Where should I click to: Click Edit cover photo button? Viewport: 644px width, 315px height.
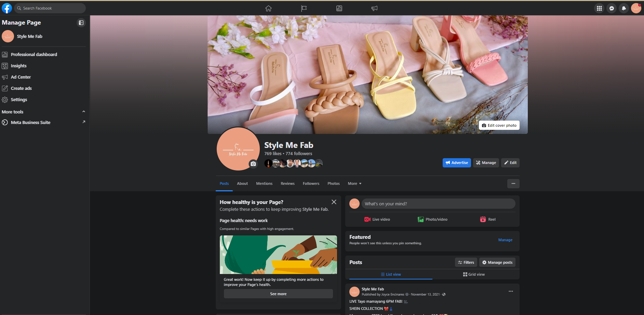pyautogui.click(x=499, y=125)
